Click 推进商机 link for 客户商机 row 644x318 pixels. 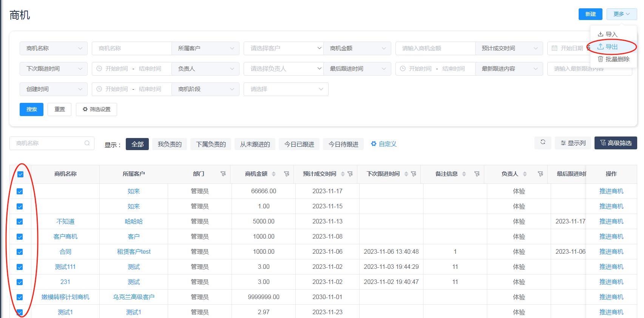[x=611, y=237]
